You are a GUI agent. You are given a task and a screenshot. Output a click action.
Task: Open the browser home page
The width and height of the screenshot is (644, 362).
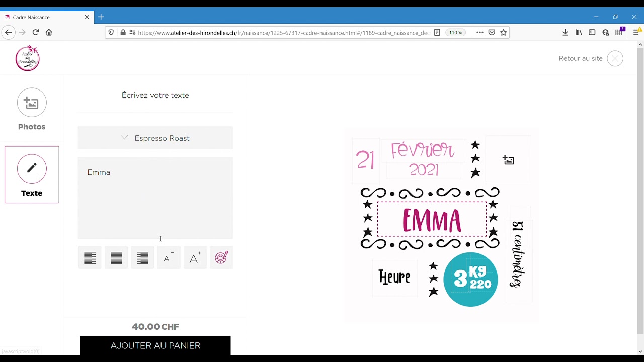point(49,32)
